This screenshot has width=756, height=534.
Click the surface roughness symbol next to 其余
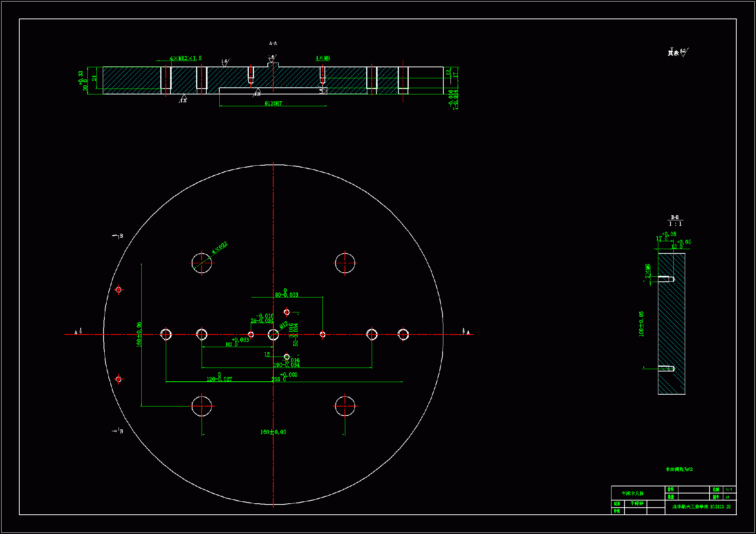[x=684, y=52]
